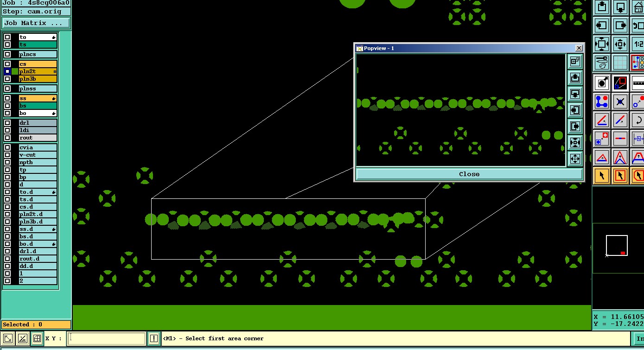This screenshot has height=350, width=644.
Task: Click pan down icon in Popview window
Action: click(575, 94)
